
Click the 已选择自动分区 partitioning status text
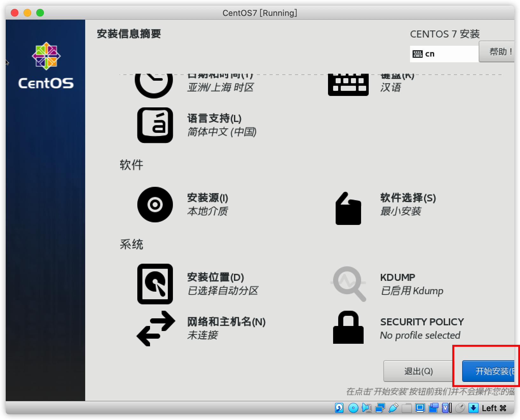pyautogui.click(x=223, y=291)
